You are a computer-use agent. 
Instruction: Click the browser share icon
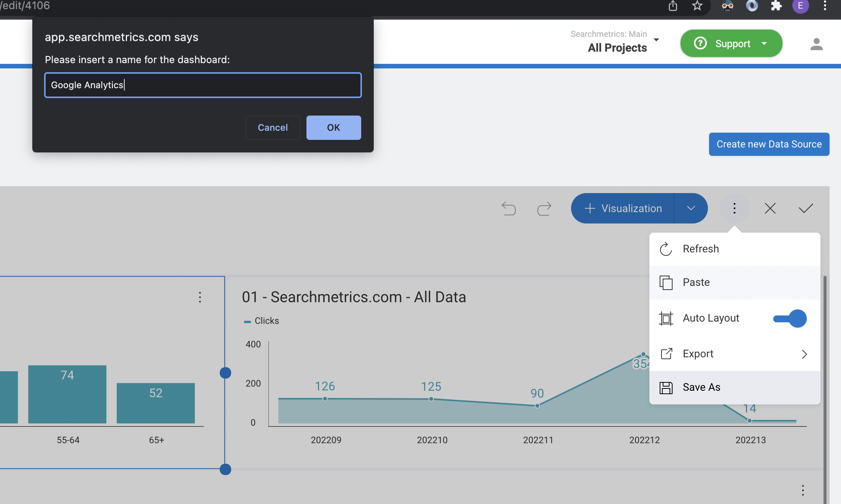(673, 6)
